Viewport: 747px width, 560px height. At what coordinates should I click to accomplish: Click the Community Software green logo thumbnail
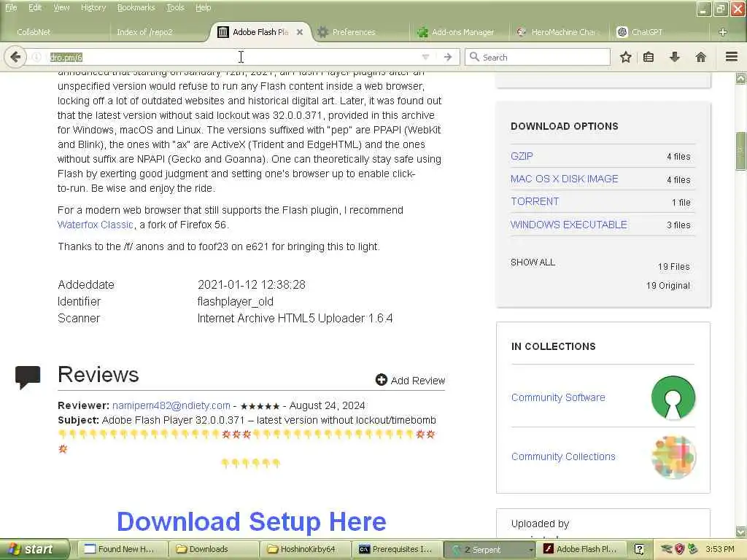[x=673, y=397]
